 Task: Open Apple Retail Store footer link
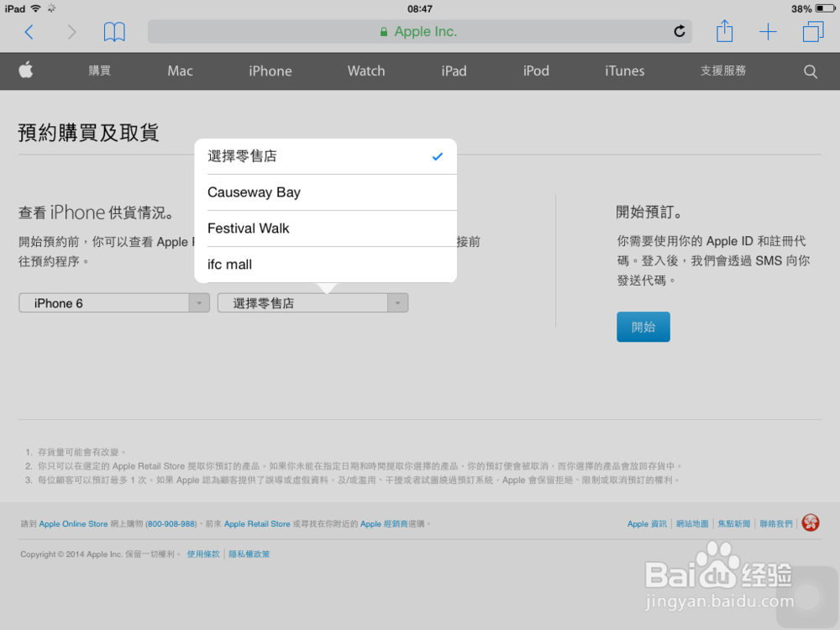(x=257, y=524)
